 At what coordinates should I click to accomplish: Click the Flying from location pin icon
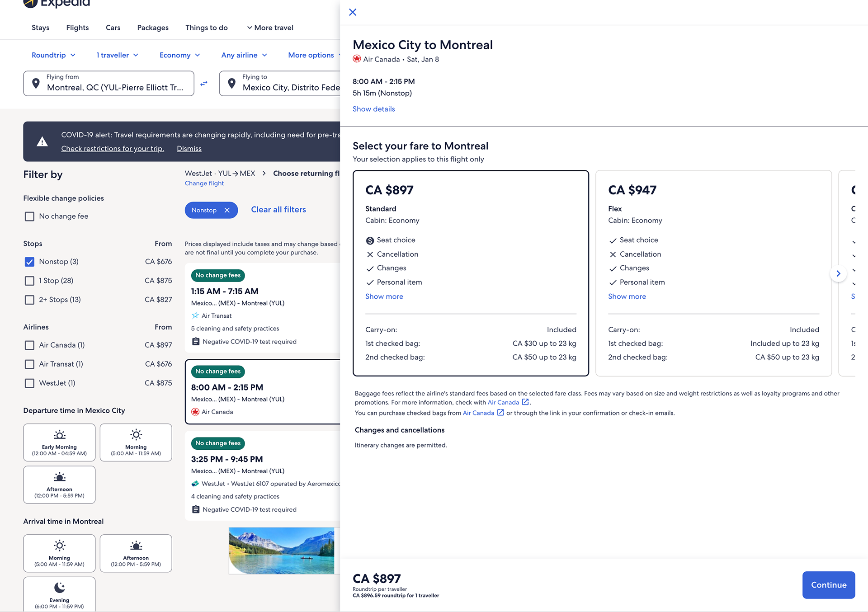point(36,84)
